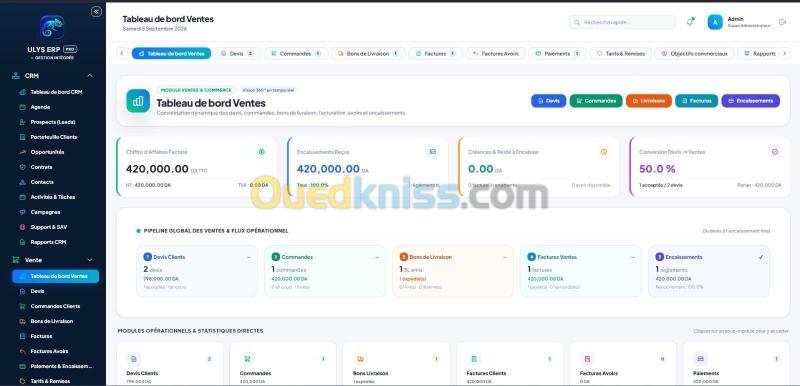This screenshot has height=386, width=800.
Task: Show previous tabs with the left arrow
Action: pyautogui.click(x=122, y=53)
